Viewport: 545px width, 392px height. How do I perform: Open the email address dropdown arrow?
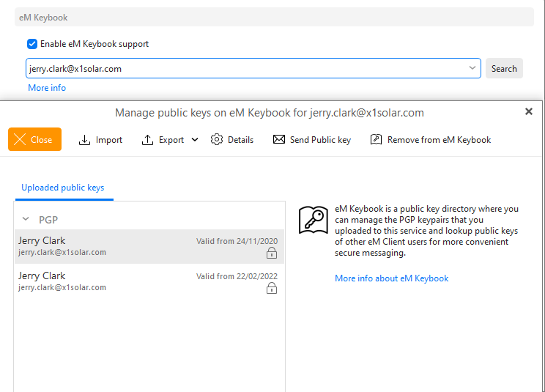click(472, 68)
